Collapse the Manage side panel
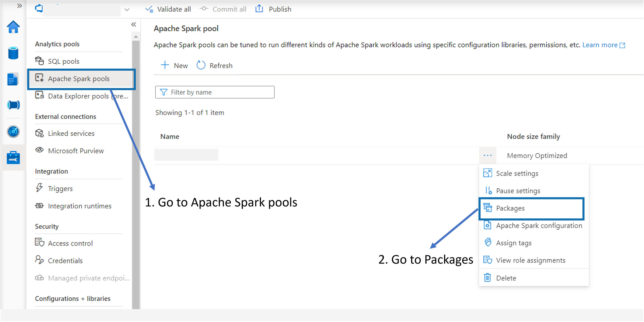 point(133,24)
